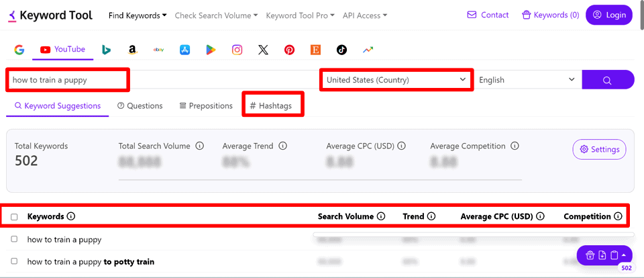
Task: Click the purple search magnifier button
Action: pyautogui.click(x=608, y=79)
